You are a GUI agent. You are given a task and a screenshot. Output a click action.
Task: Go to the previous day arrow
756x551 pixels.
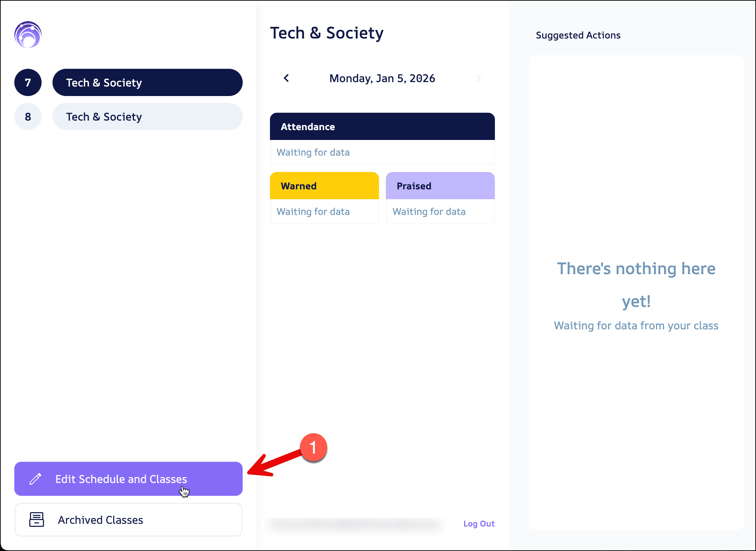[x=286, y=78]
